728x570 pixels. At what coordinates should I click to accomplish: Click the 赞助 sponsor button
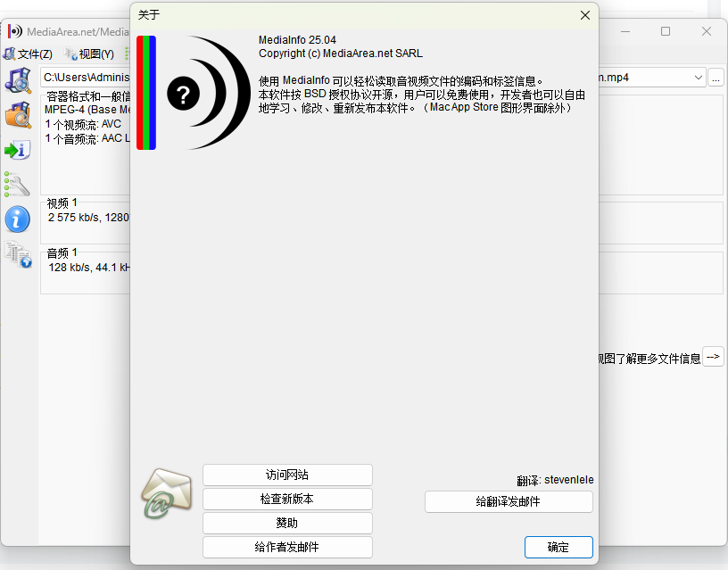[x=287, y=524]
